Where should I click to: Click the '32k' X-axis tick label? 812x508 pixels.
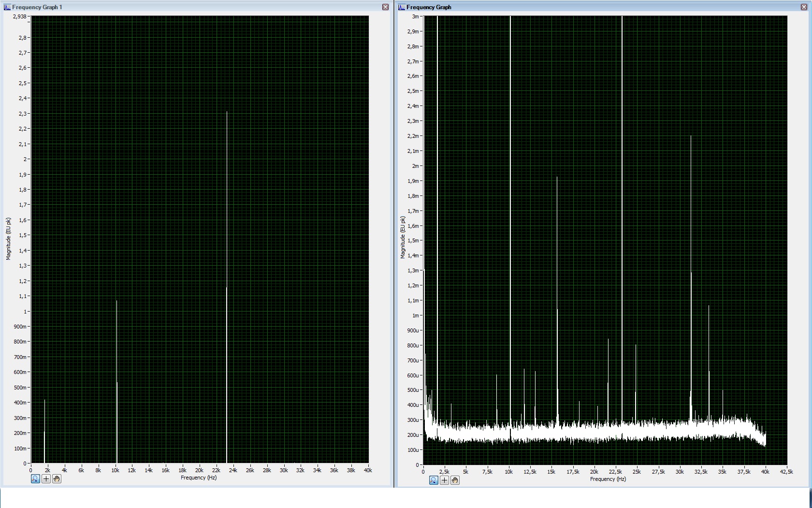pos(301,470)
